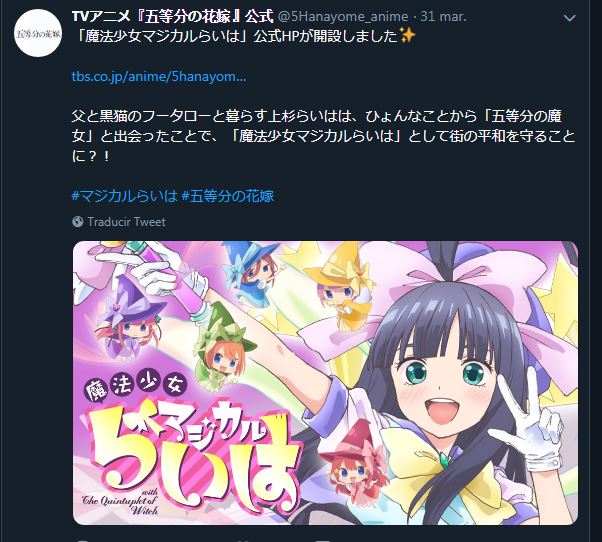Click the globe icon beside Traducir Tweet

(78, 222)
